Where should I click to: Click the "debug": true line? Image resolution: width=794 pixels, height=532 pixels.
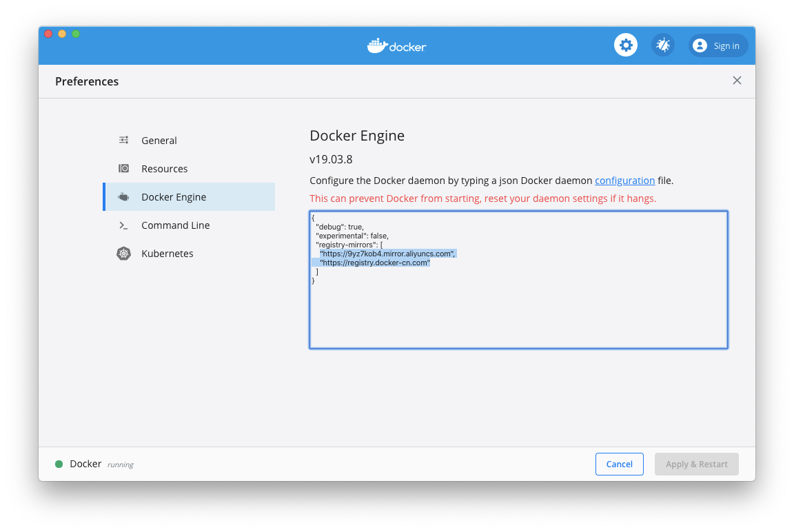click(340, 227)
